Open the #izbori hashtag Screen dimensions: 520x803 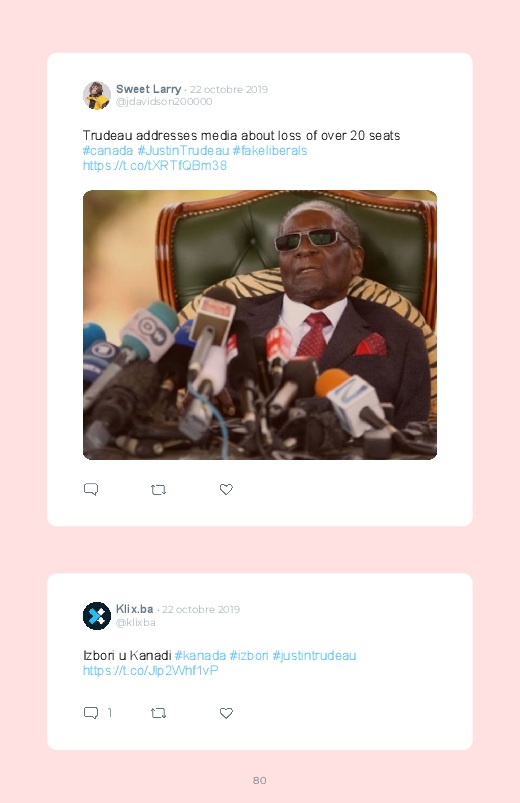click(x=248, y=656)
